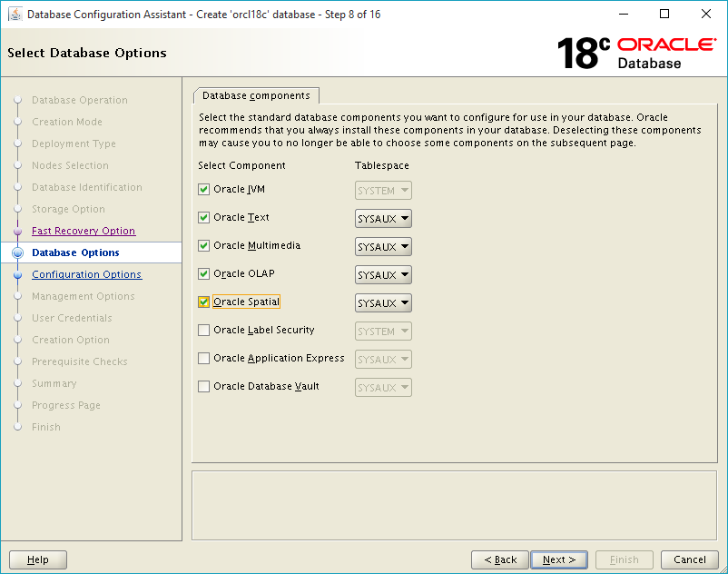Click the Back button
This screenshot has height=574, width=728.
[500, 559]
